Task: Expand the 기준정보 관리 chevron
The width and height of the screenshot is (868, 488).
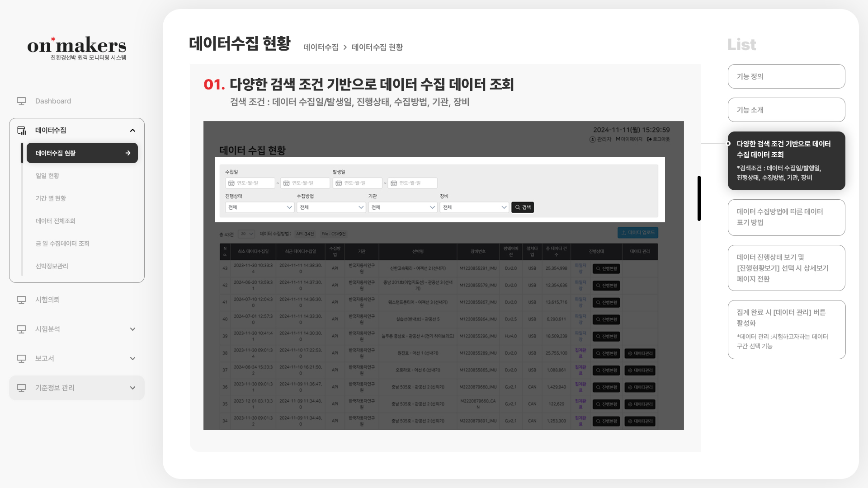Action: point(132,388)
